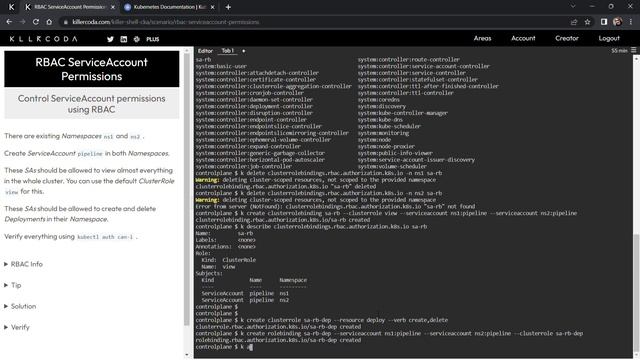The height and width of the screenshot is (360, 640).
Task: Click the Killercoda logo in the header
Action: click(x=43, y=39)
